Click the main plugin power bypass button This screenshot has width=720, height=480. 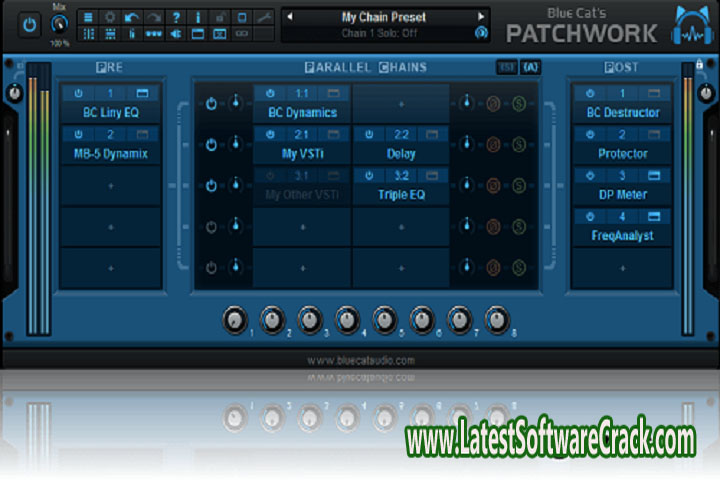pyautogui.click(x=30, y=25)
